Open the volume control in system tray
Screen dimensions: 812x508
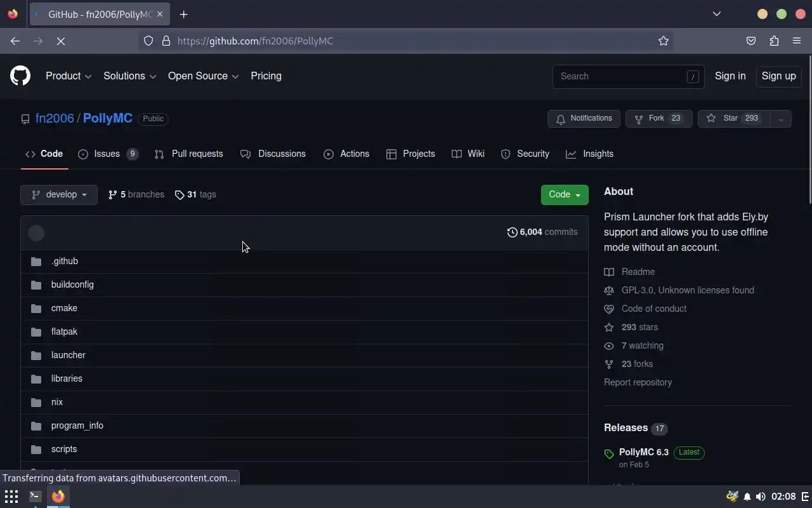761,497
